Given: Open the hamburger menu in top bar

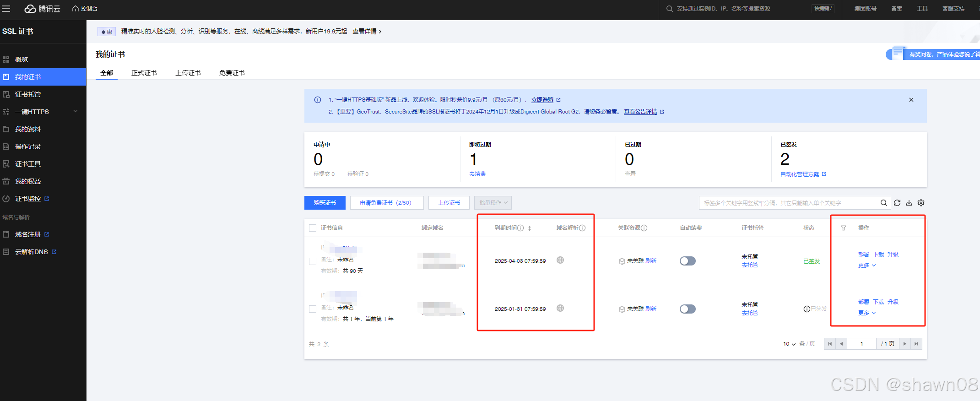Looking at the screenshot, I should 6,9.
